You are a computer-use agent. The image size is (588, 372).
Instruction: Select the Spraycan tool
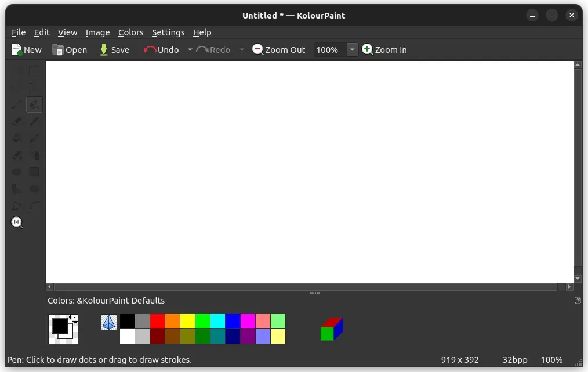34,155
